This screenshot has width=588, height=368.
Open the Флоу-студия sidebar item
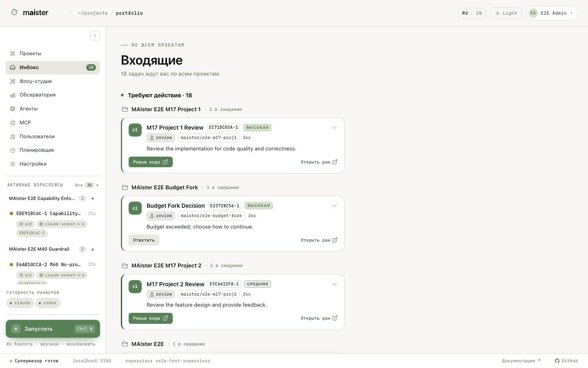point(53,81)
